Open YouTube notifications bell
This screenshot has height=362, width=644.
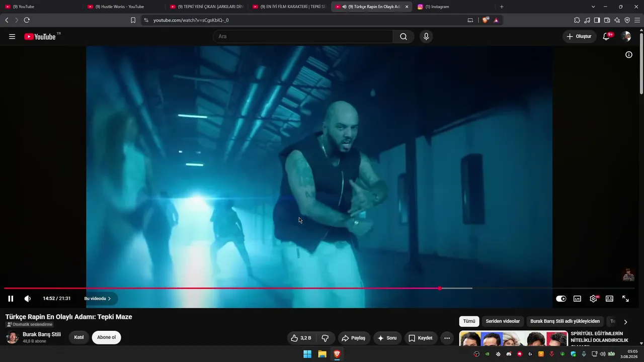606,37
